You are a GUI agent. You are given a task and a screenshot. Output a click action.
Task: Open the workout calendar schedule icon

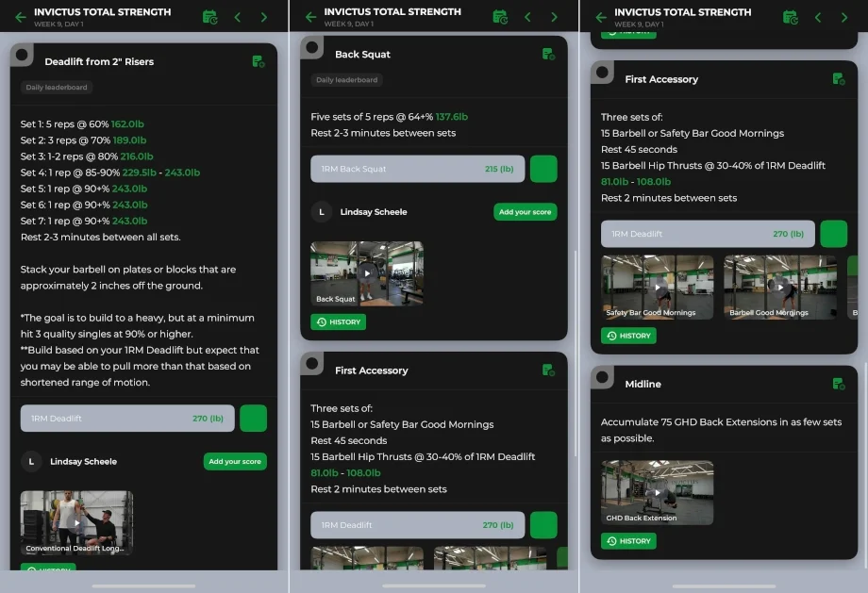[210, 16]
